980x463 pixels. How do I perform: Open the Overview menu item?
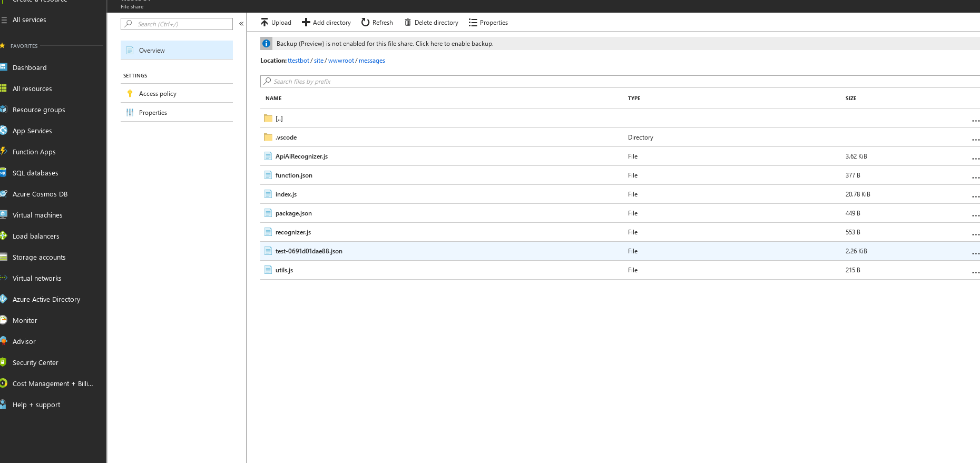click(x=177, y=50)
